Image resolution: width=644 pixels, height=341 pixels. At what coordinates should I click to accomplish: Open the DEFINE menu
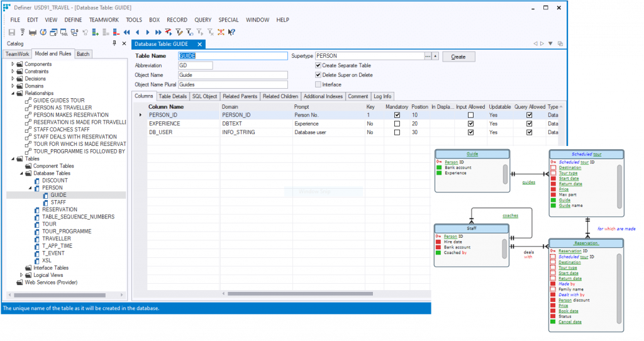pyautogui.click(x=73, y=20)
